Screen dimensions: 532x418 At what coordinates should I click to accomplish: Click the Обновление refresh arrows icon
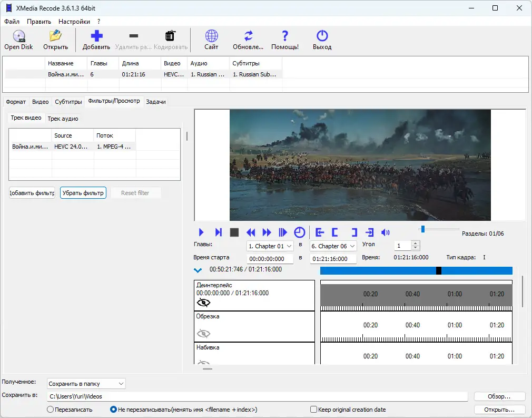(248, 36)
